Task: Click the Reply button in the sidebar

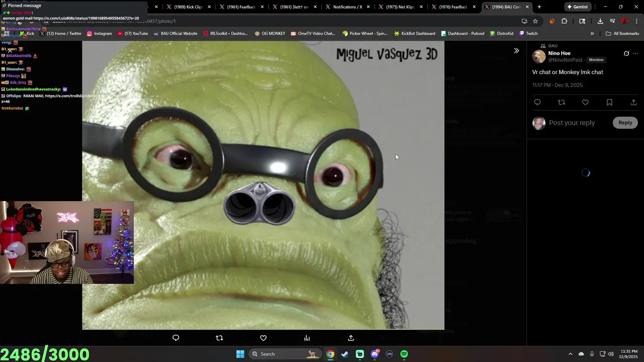Action: click(625, 123)
